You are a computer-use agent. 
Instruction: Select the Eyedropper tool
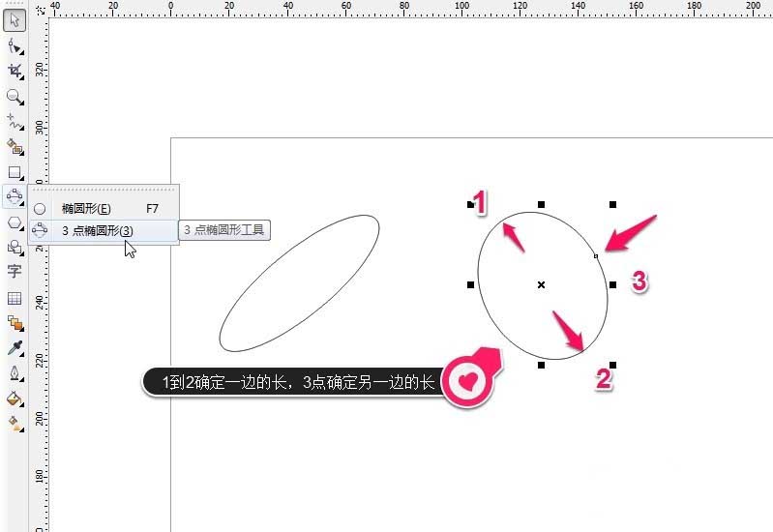(15, 348)
